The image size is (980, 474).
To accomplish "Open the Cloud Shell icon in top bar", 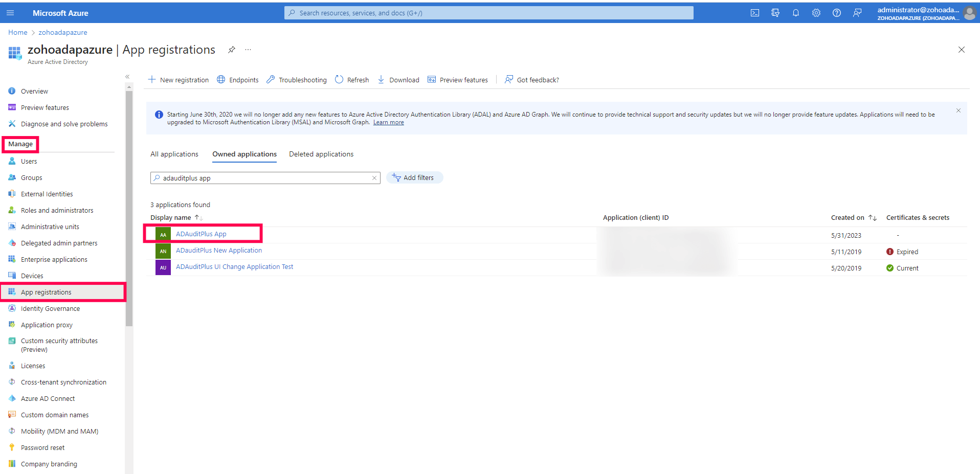I will 754,12.
